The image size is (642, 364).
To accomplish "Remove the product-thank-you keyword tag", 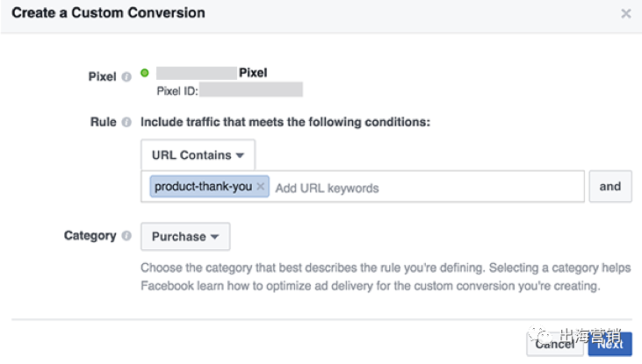I will (x=261, y=187).
